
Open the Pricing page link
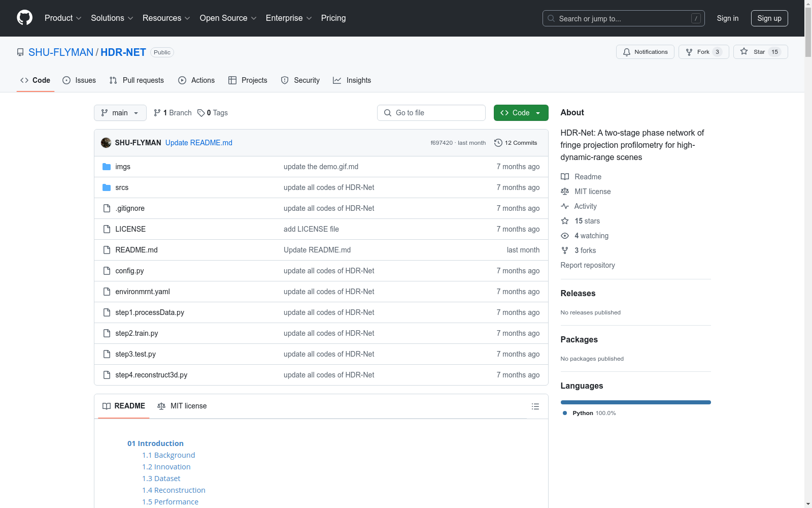333,18
